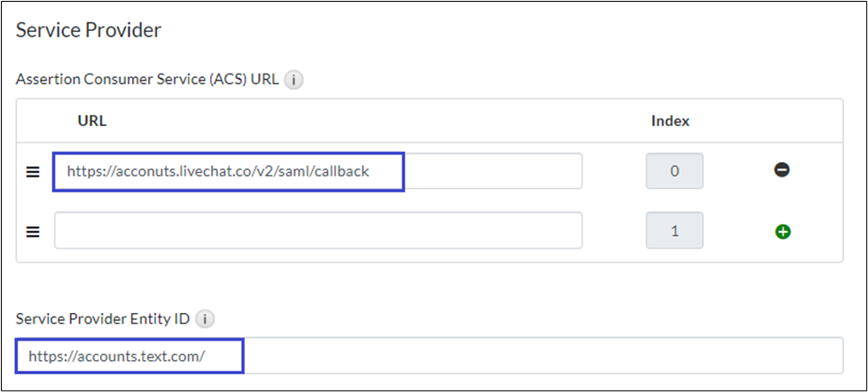Click the Assertion Consumer Service (ACS) URL label

tap(147, 79)
